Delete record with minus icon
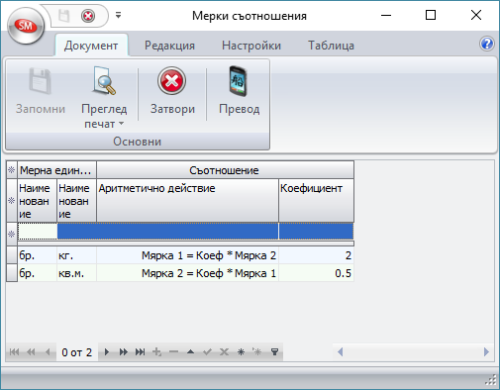500x390 pixels. click(174, 352)
